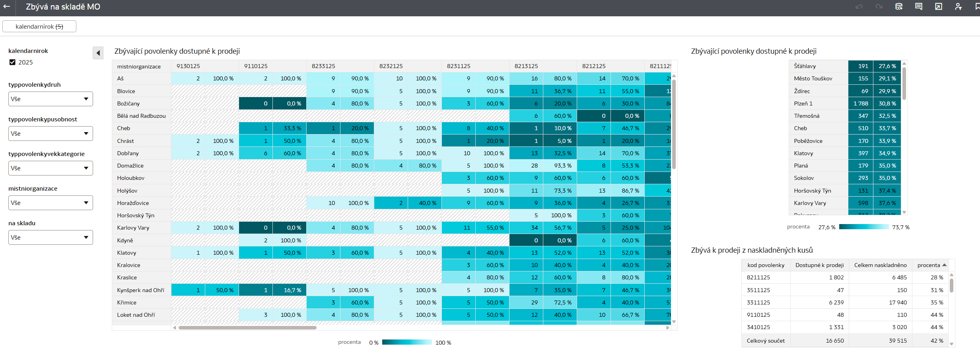Select the Domažlice row label
The image size is (980, 353).
tap(142, 166)
